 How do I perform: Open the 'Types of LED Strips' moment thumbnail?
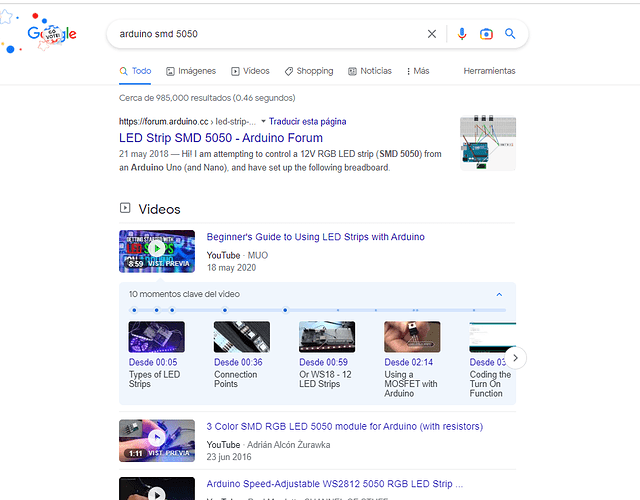click(156, 337)
